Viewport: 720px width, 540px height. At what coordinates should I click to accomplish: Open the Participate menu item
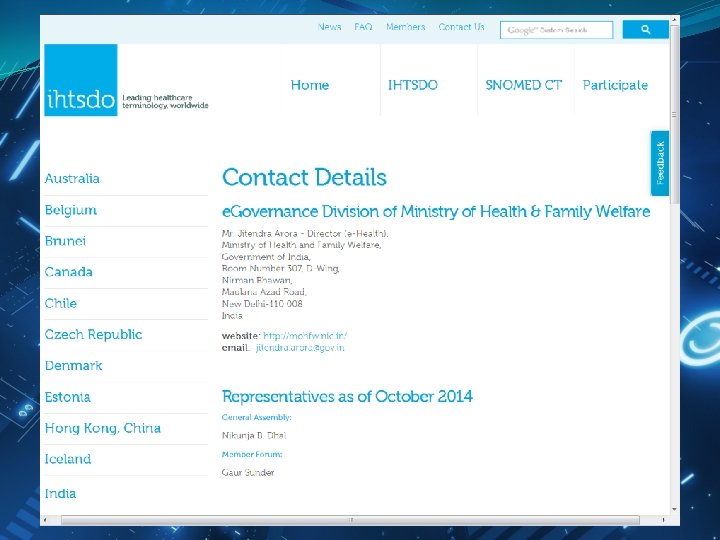pyautogui.click(x=615, y=85)
